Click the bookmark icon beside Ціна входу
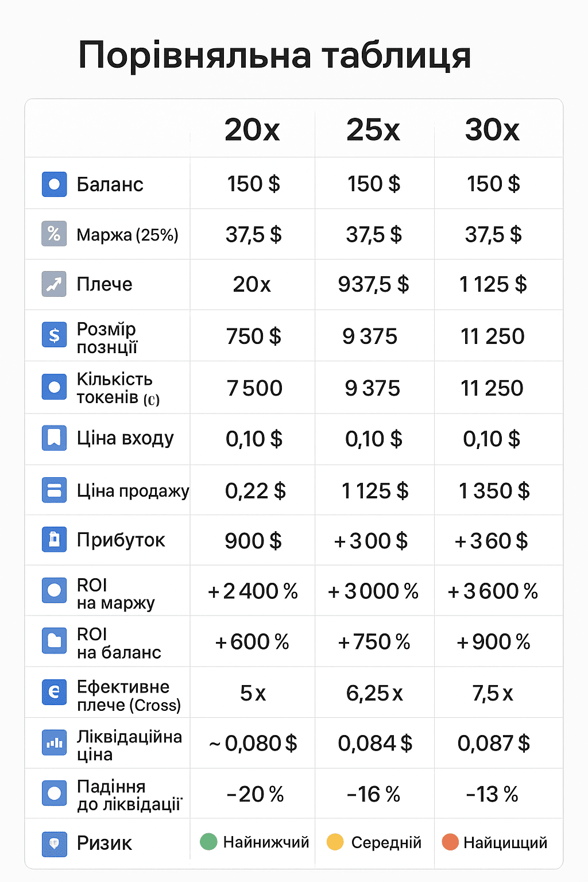The image size is (588, 882). tap(54, 438)
